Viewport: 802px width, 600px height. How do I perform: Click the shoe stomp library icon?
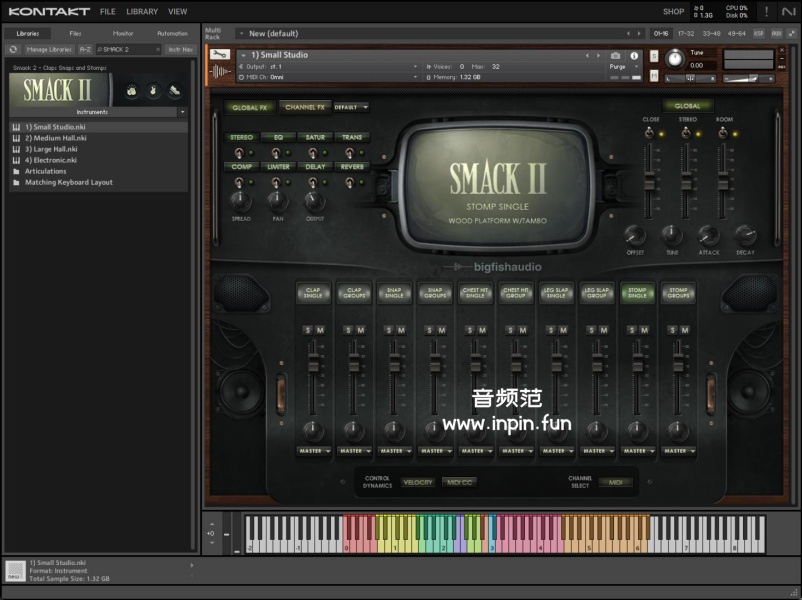(x=174, y=91)
